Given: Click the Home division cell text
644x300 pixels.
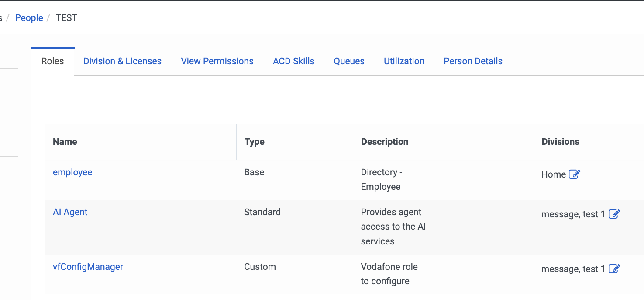Looking at the screenshot, I should (x=553, y=174).
